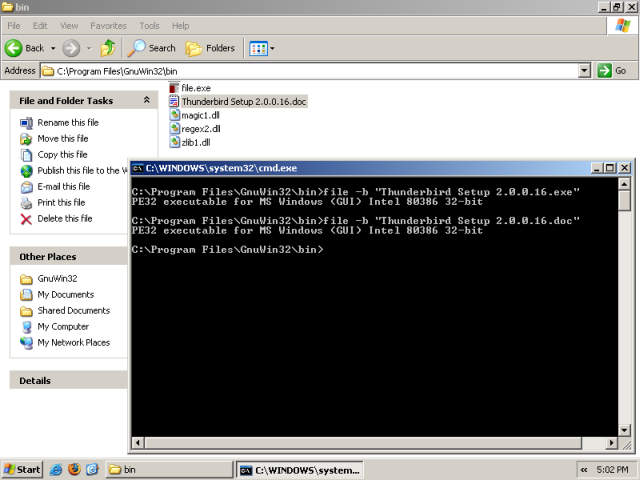The height and width of the screenshot is (480, 640).
Task: Launch Firefox from Quick Launch
Action: 74,470
